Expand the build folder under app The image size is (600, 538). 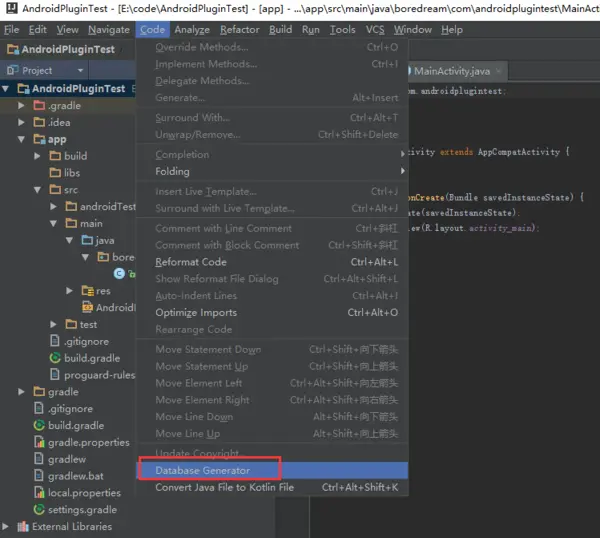click(x=38, y=156)
